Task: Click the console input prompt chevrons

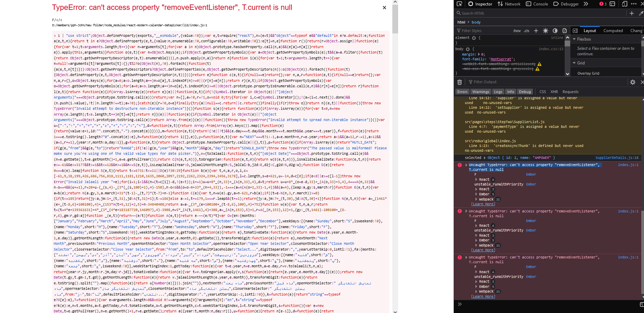Action: click(x=459, y=304)
